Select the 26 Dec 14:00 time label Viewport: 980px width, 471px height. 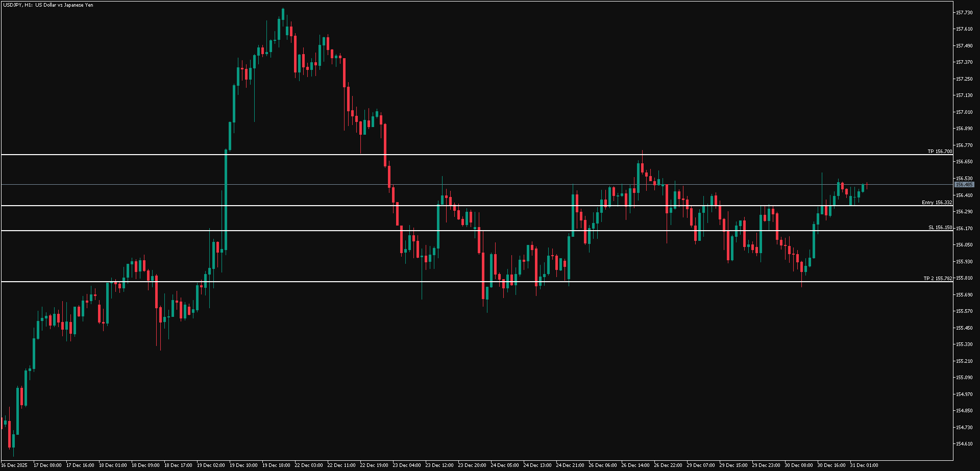pos(635,465)
